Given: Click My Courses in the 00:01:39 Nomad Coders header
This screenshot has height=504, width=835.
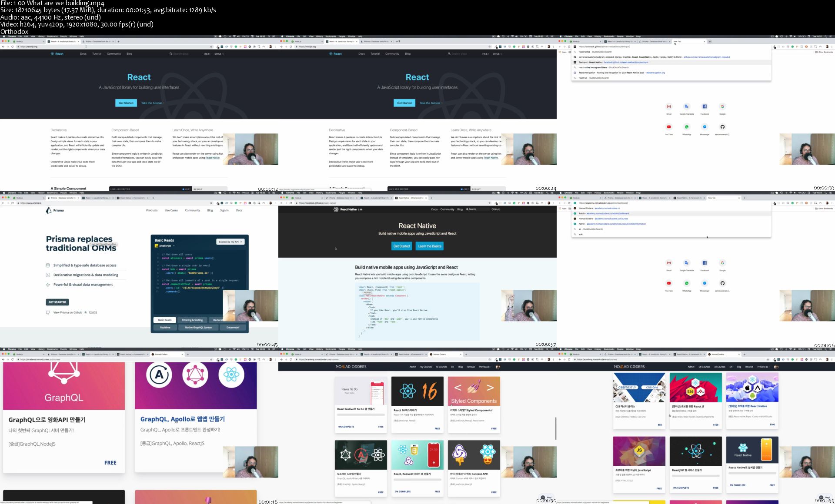Looking at the screenshot, I should [x=704, y=367].
